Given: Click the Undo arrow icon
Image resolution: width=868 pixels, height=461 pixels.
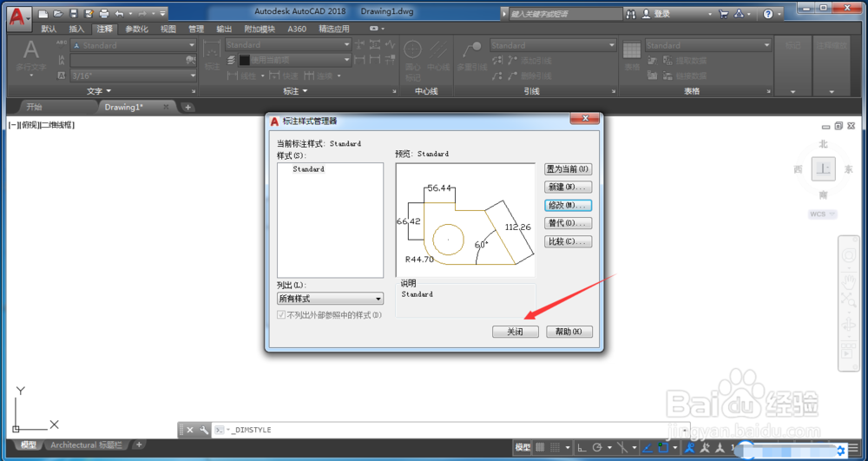Looking at the screenshot, I should tap(119, 13).
